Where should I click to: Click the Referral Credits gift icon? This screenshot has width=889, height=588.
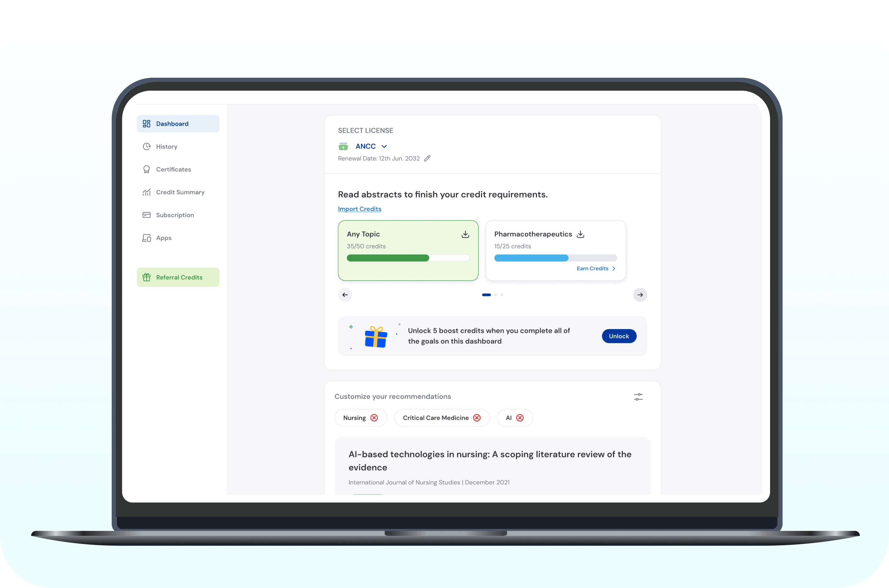point(147,277)
